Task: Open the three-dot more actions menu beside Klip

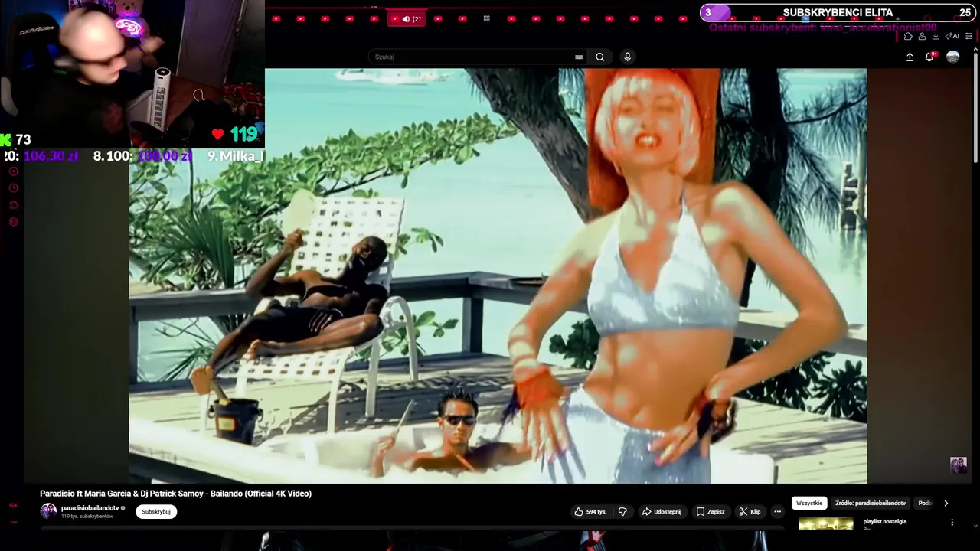Action: (777, 512)
